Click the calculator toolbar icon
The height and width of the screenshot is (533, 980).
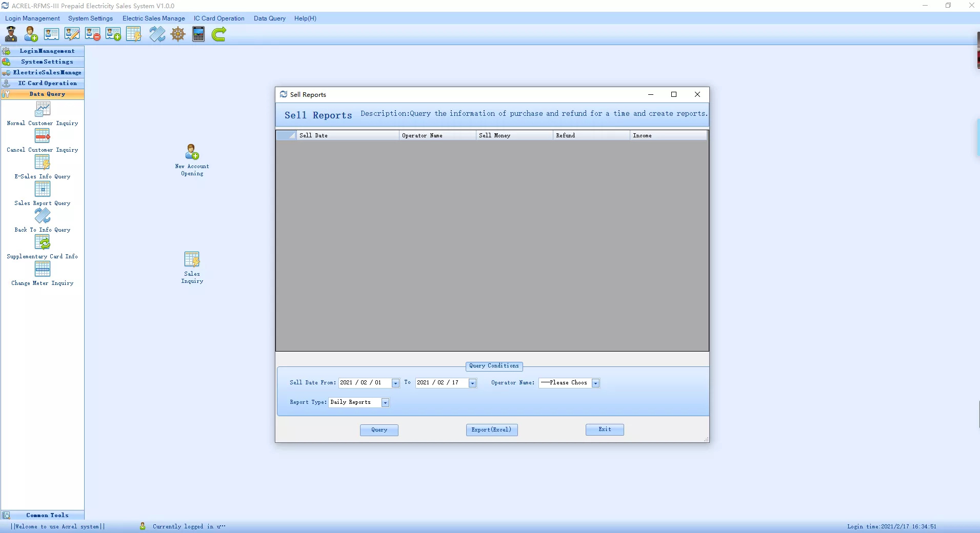point(198,34)
